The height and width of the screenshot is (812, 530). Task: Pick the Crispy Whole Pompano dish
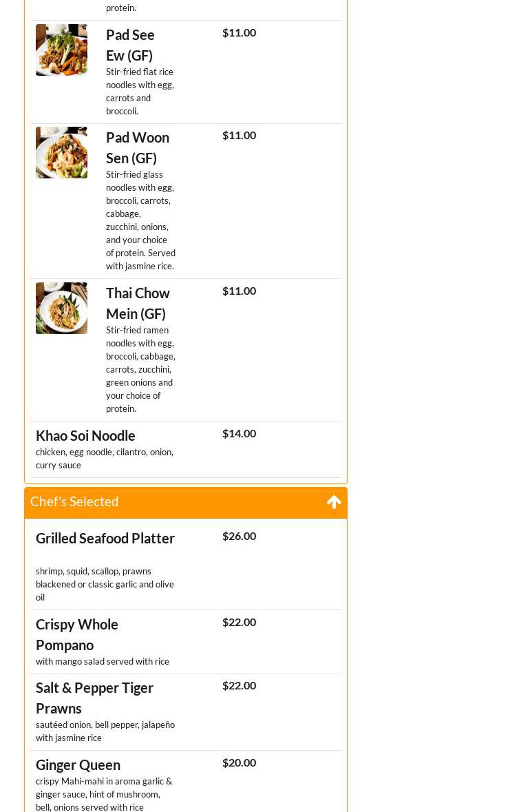click(x=77, y=634)
